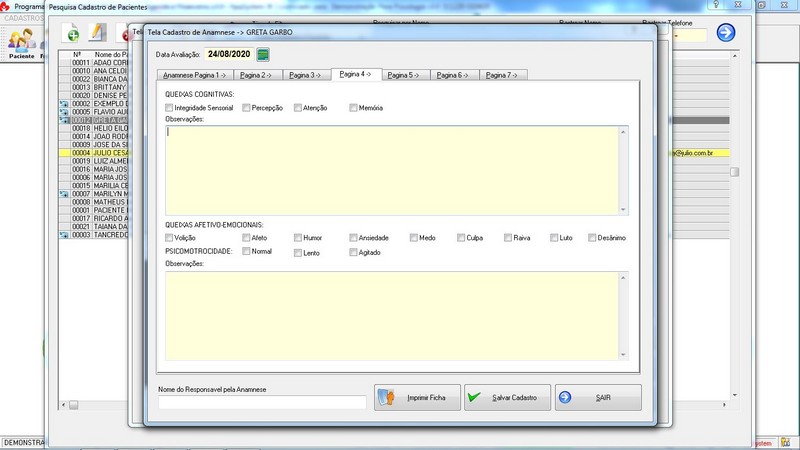This screenshot has height=450, width=800.
Task: Click row marker icon beside patient 00005
Action: click(64, 112)
